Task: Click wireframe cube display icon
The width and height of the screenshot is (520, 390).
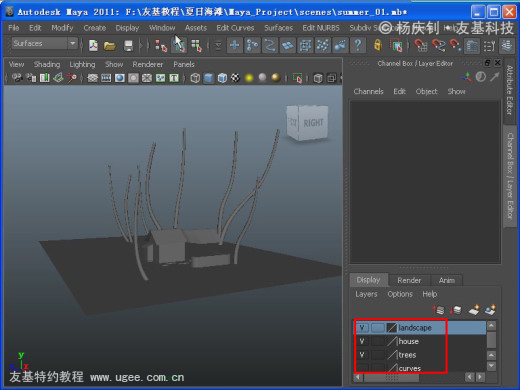Action: [195, 78]
